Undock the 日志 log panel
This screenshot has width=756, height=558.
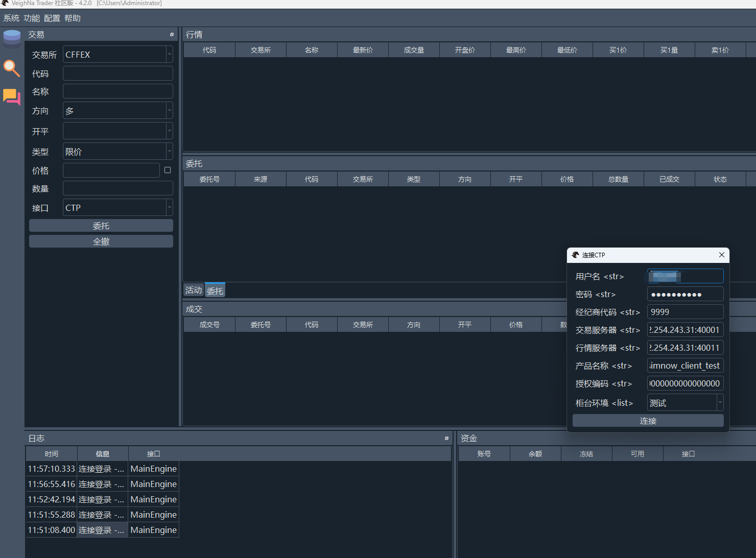point(446,439)
